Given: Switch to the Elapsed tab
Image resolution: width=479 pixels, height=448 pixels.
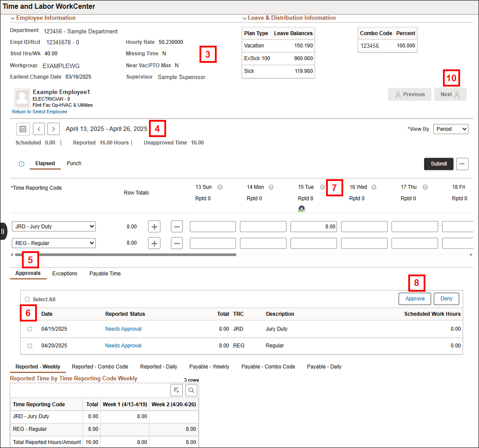Looking at the screenshot, I should [x=45, y=163].
